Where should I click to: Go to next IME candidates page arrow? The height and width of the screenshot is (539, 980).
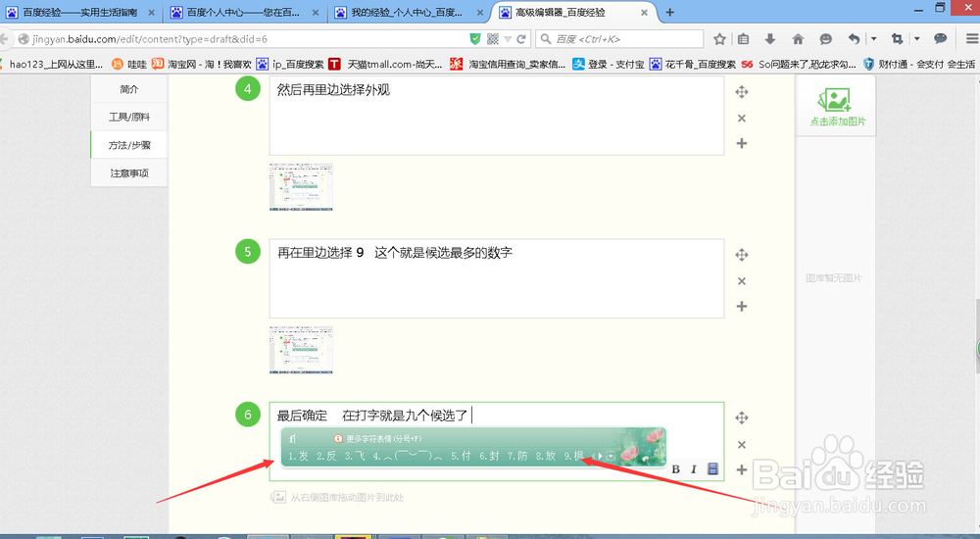(x=601, y=456)
